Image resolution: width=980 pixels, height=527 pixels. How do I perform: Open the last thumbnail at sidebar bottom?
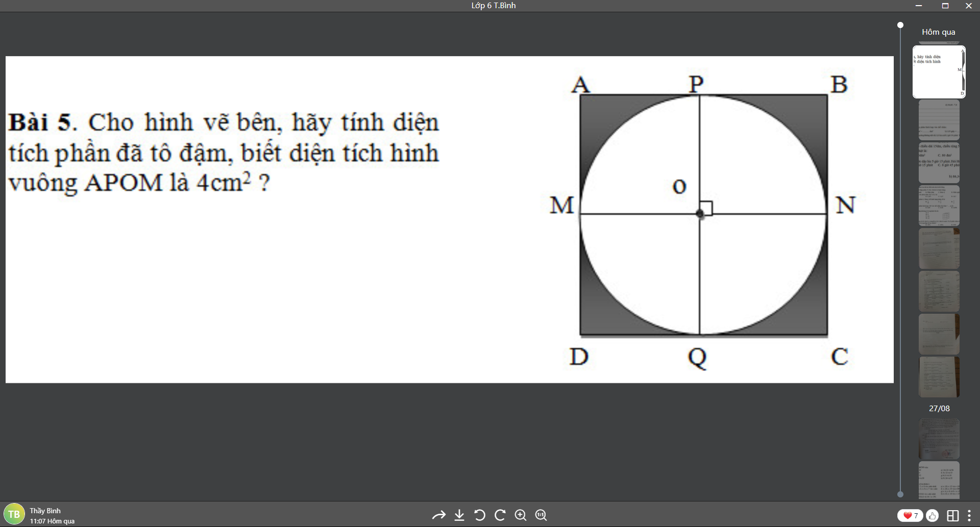pyautogui.click(x=939, y=480)
